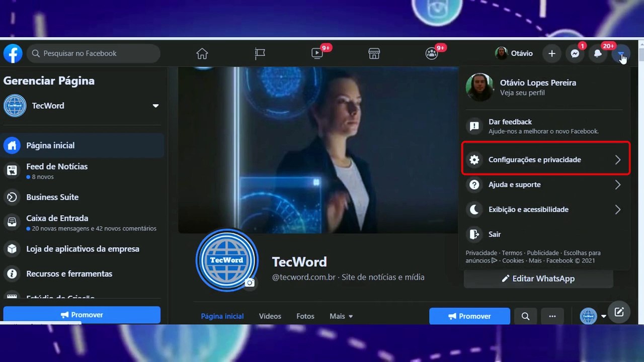The height and width of the screenshot is (362, 644).
Task: View Otávio Lopes Pereira profile
Action: (x=544, y=87)
